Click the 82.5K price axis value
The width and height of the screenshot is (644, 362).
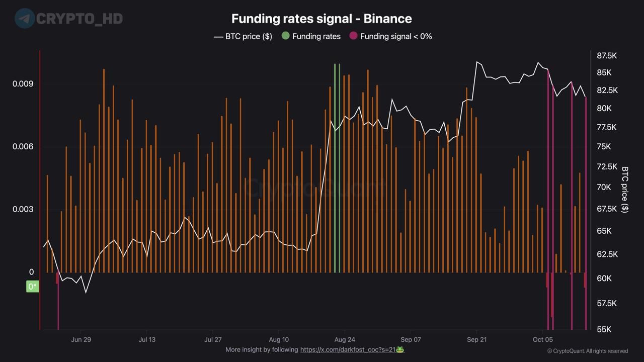[x=607, y=90]
